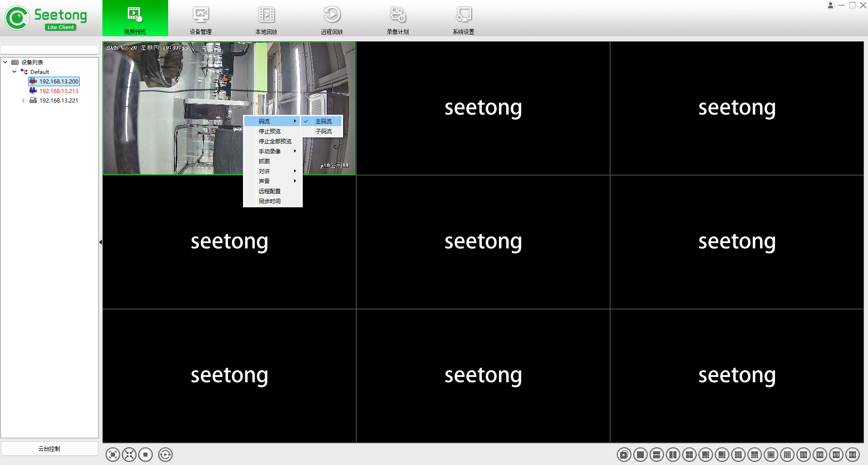Collapse the Default group node

click(14, 72)
